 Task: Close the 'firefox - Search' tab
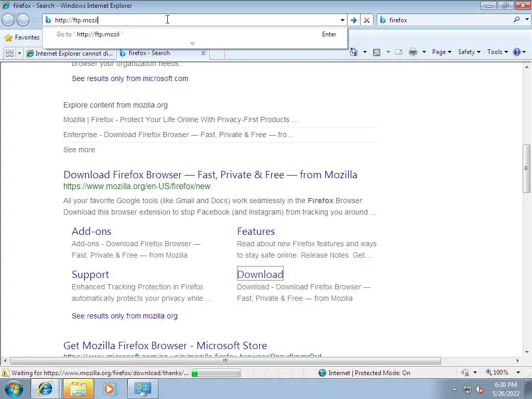203,53
